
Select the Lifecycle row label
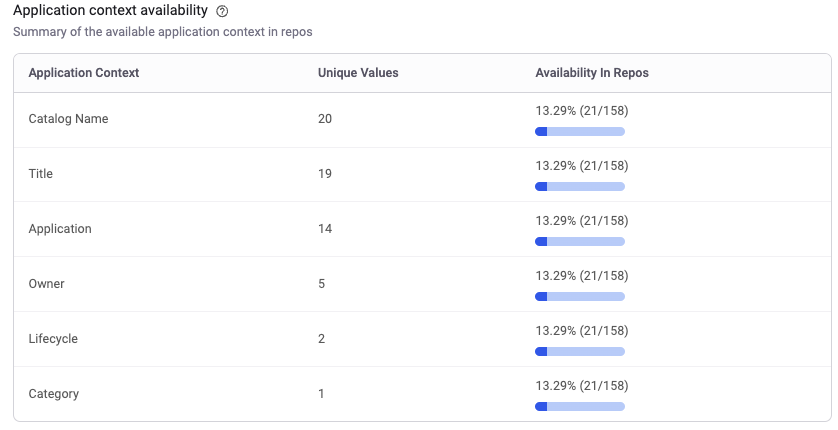pyautogui.click(x=53, y=339)
